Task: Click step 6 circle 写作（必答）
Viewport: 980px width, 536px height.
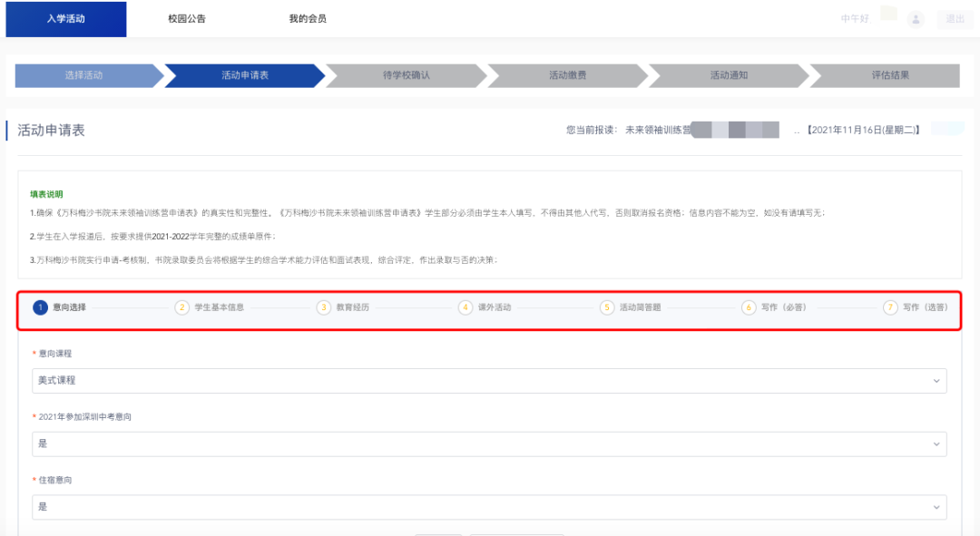Action: point(749,307)
